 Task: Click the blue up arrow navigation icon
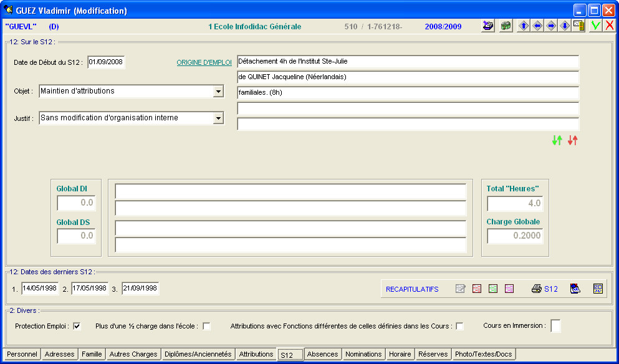click(x=524, y=26)
